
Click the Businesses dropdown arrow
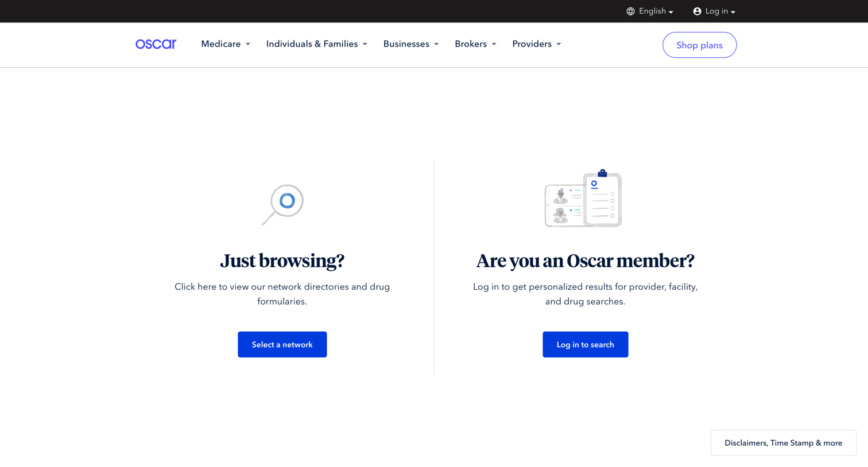click(436, 44)
